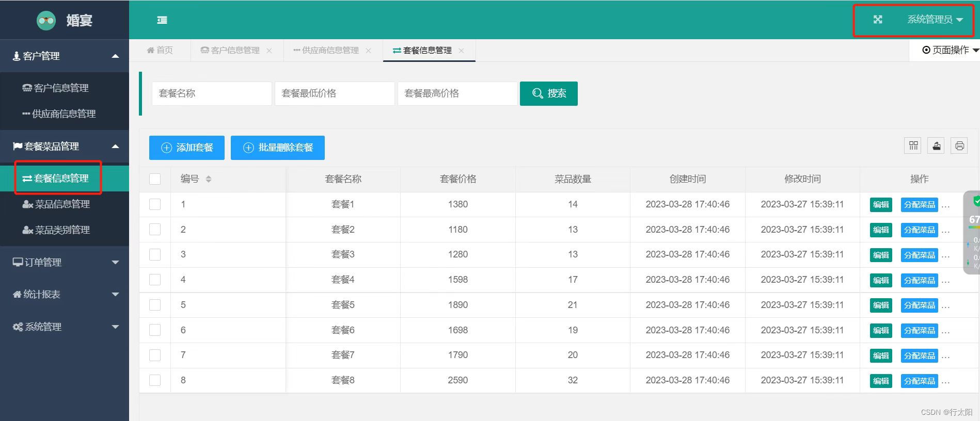This screenshot has width=980, height=421.
Task: Click the sidebar collapse menu icon
Action: point(162,20)
